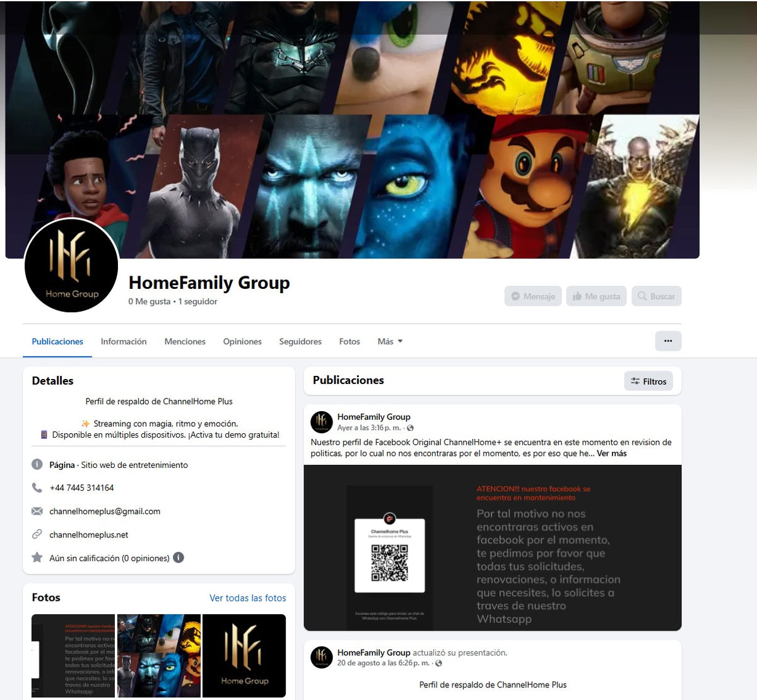Click avatar on the presentation update post
The width and height of the screenshot is (757, 700).
click(x=322, y=657)
